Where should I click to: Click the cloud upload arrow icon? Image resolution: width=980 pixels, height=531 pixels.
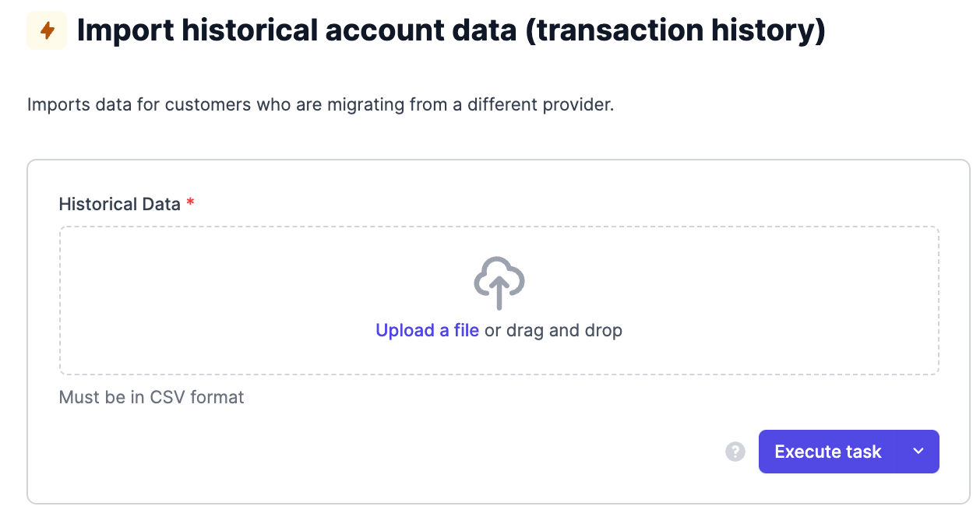click(x=499, y=283)
